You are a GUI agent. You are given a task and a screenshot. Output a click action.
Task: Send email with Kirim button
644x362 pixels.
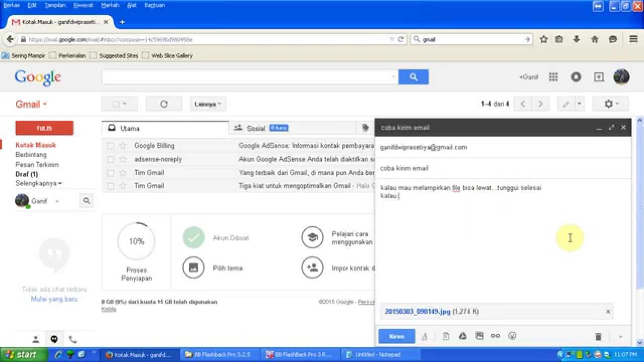click(x=397, y=336)
